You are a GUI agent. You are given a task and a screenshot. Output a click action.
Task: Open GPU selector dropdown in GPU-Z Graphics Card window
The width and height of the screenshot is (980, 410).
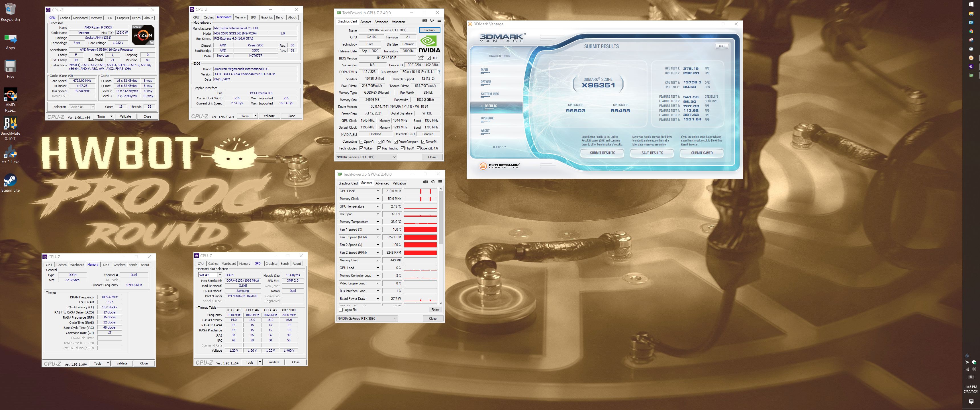click(366, 157)
